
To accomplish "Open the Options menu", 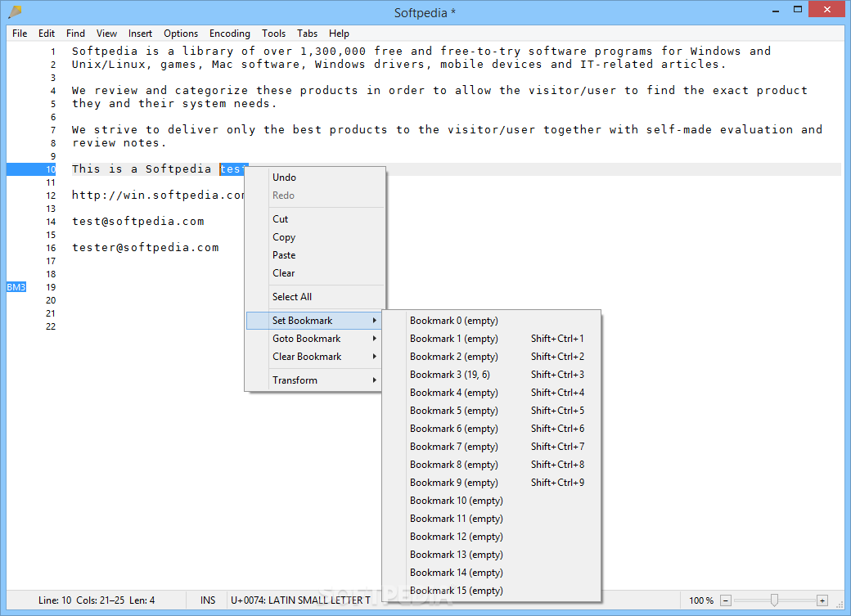I will (181, 34).
